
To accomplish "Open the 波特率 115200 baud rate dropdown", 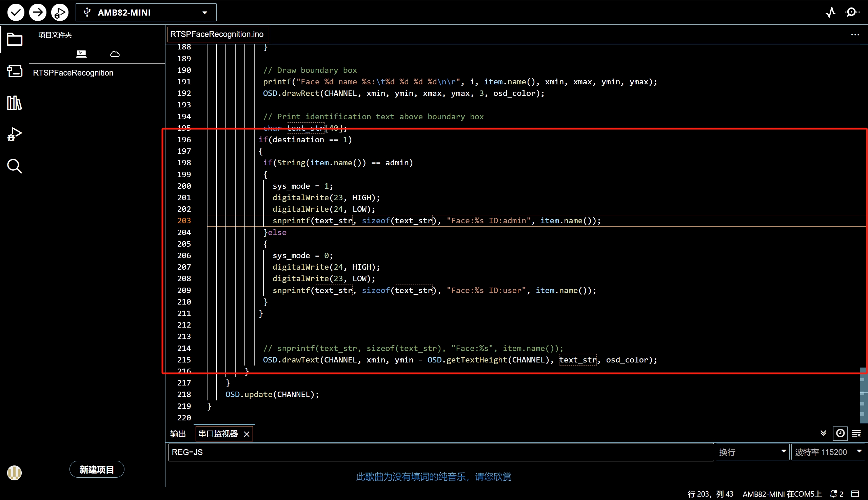I will coord(828,452).
